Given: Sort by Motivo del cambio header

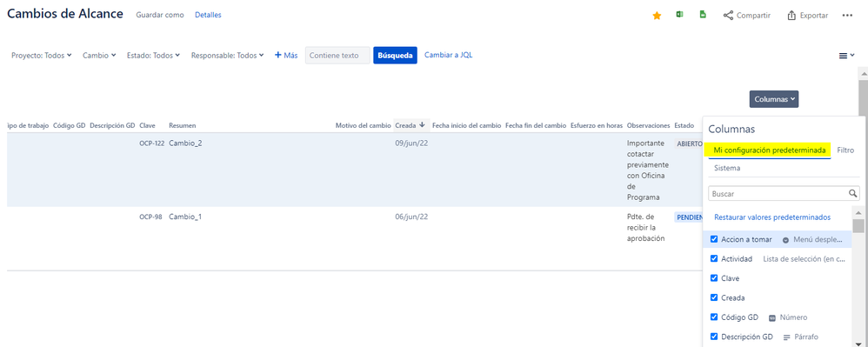Looking at the screenshot, I should [363, 125].
